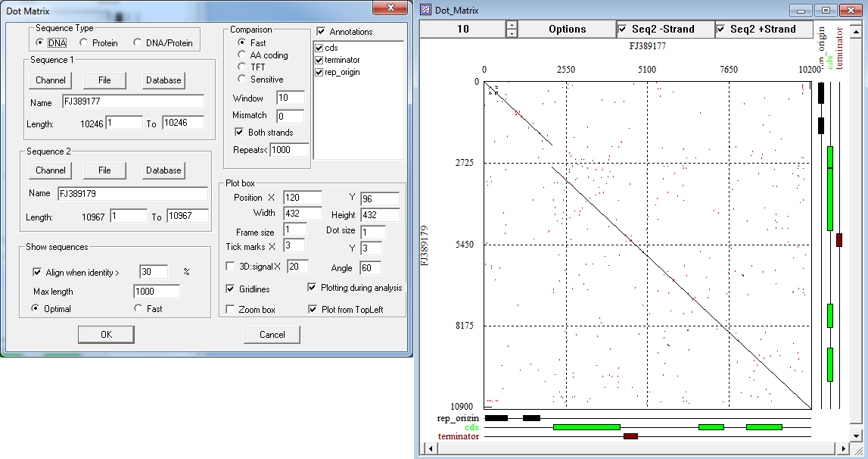
Task: Click the Sequence 1 Channel button
Action: click(51, 80)
